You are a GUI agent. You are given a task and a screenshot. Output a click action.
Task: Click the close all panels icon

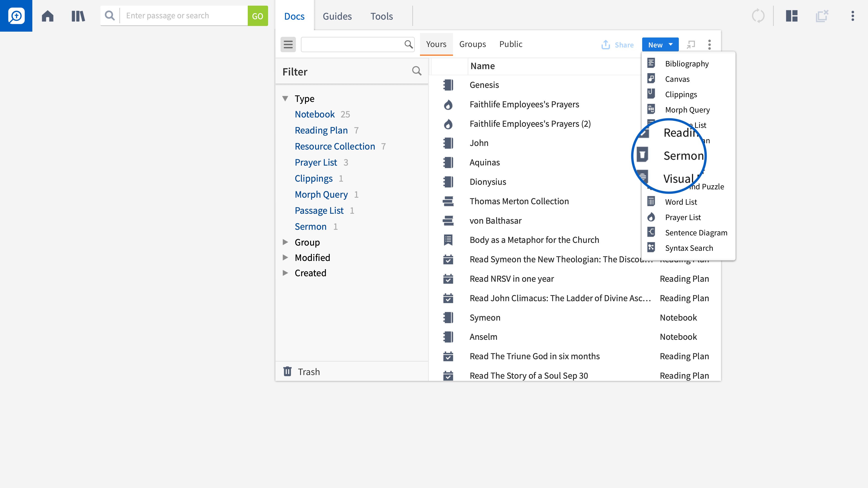[x=822, y=16]
